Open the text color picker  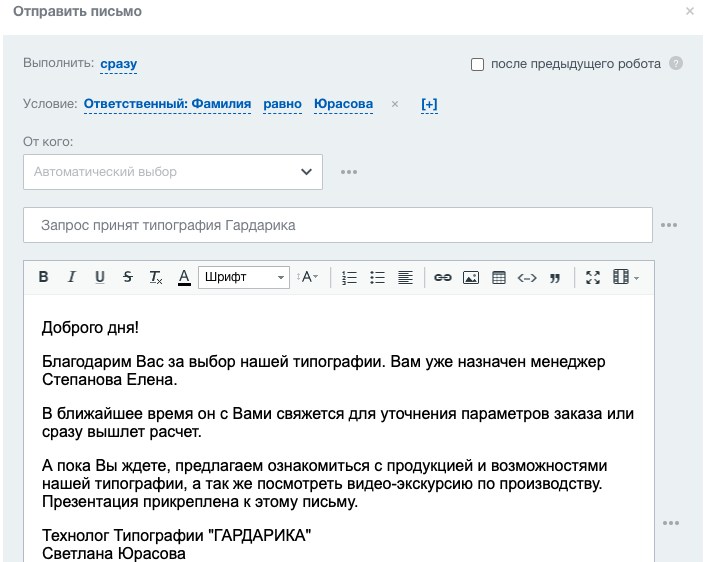tap(184, 277)
